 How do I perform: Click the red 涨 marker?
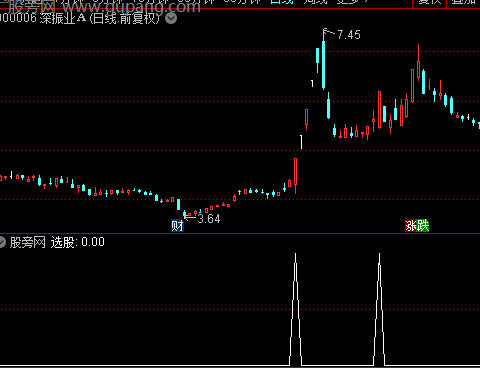coord(411,226)
